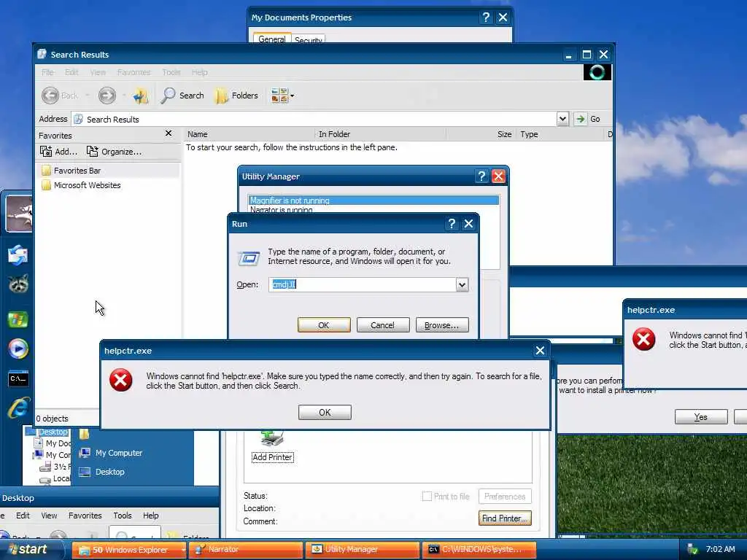Click the Preferences button in Print dialog
Viewport: 747px width, 560px height.
click(x=505, y=496)
